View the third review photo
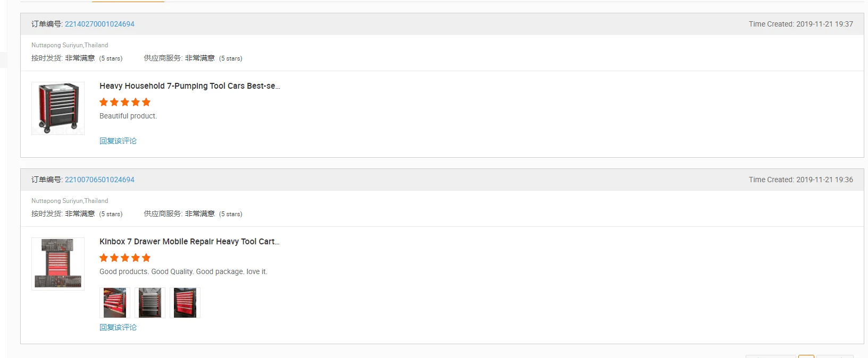 pos(185,303)
